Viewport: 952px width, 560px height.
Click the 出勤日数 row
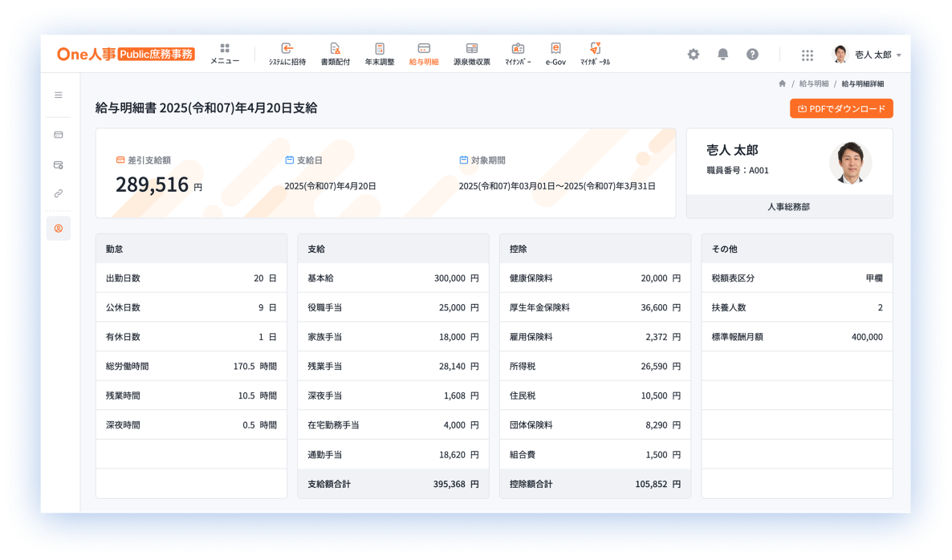191,278
